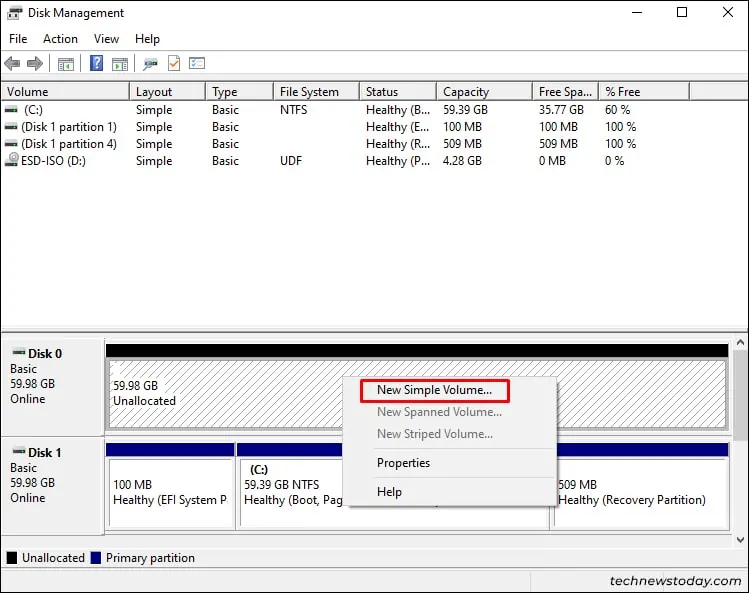Click the disk pane scroll up arrow
The height and width of the screenshot is (593, 749).
pyautogui.click(x=740, y=342)
